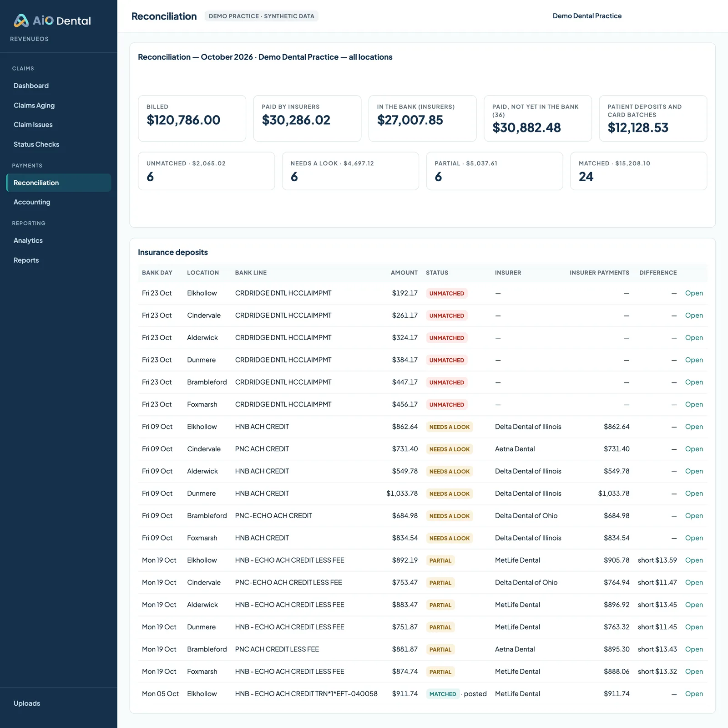The width and height of the screenshot is (728, 728).
Task: Click the Bank Day column header
Action: pos(157,273)
